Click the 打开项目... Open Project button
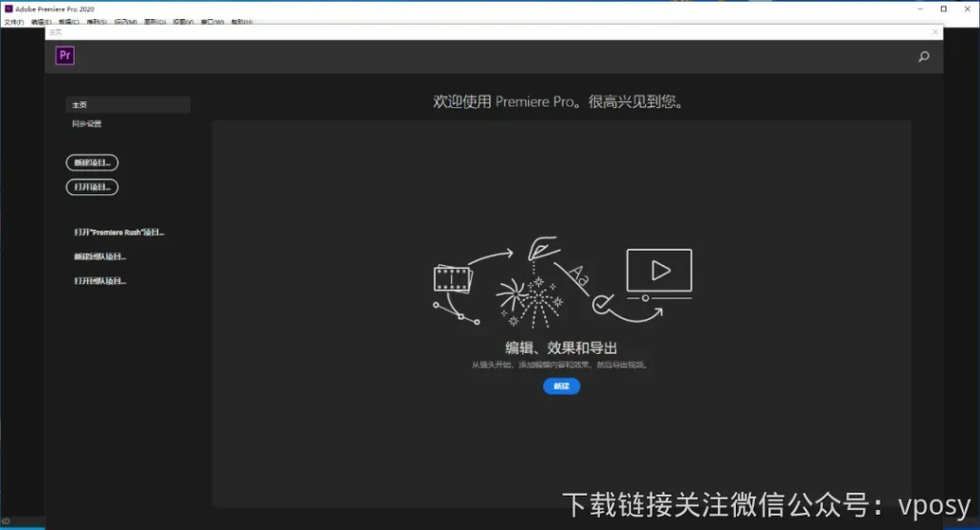Image resolution: width=980 pixels, height=530 pixels. coord(92,187)
